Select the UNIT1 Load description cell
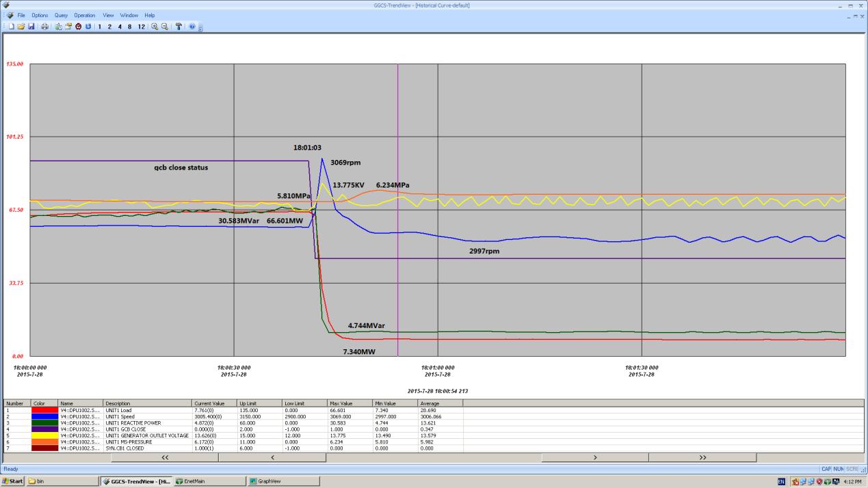This screenshot has height=488, width=868. pos(147,410)
